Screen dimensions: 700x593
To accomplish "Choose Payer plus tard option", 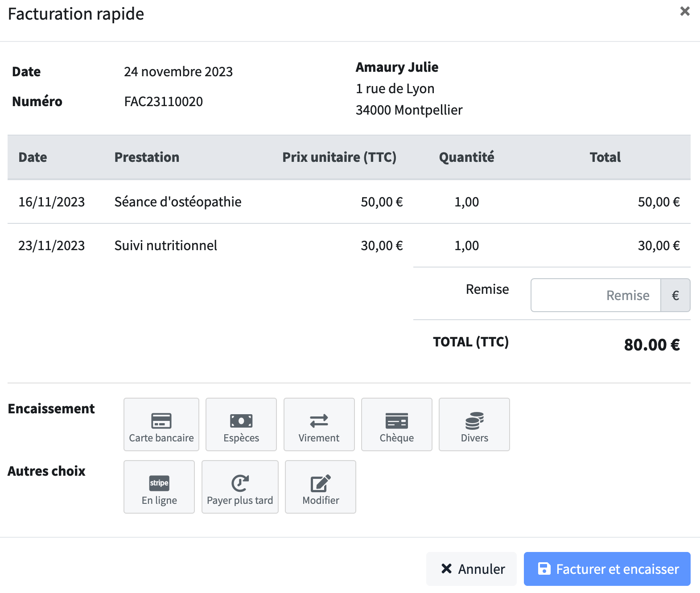I will (240, 487).
